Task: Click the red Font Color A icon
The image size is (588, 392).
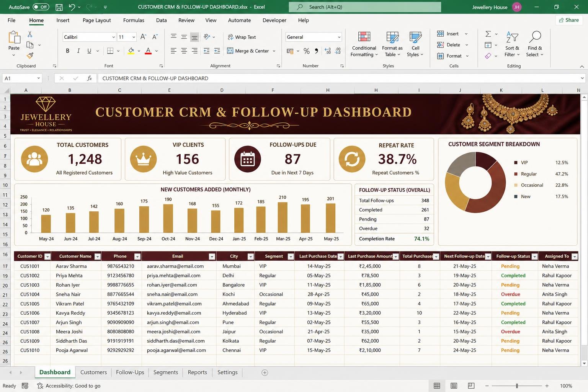Action: [x=148, y=51]
